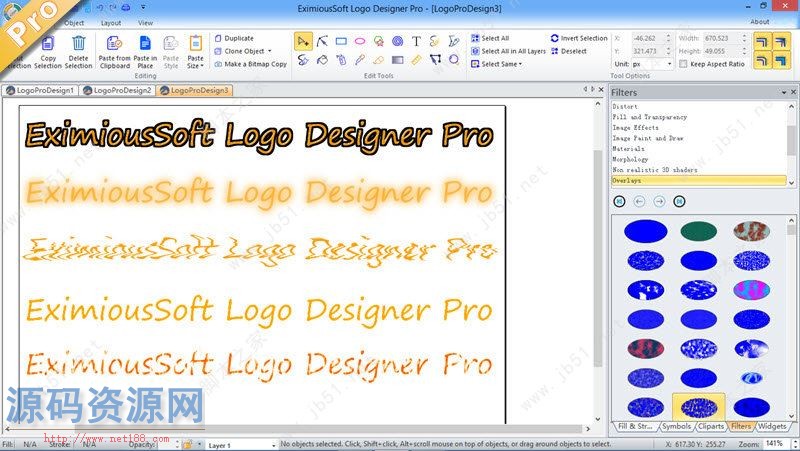Select the Text tool
Image resolution: width=800 pixels, height=451 pixels.
pyautogui.click(x=416, y=41)
